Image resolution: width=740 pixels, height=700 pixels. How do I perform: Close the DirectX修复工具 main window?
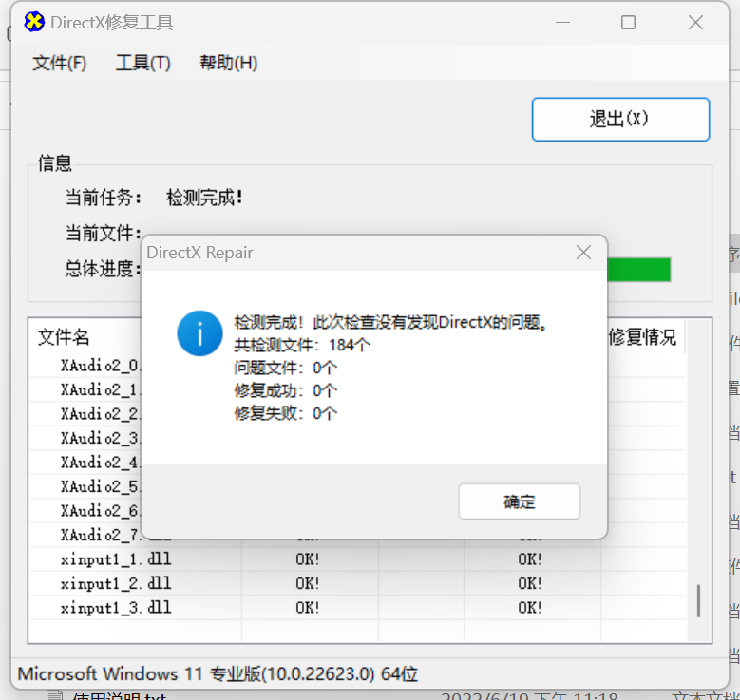[x=695, y=22]
